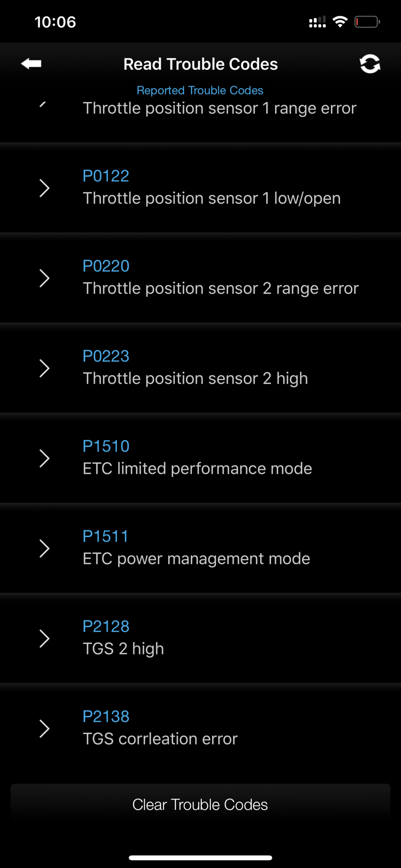Select ETC limited performance mode entry
This screenshot has height=868, width=401.
coord(197,469)
